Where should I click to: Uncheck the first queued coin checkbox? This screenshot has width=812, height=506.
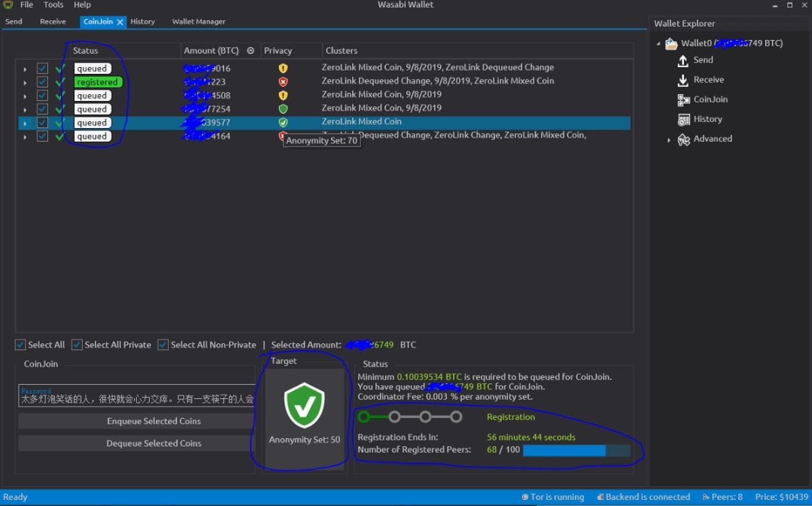click(42, 68)
